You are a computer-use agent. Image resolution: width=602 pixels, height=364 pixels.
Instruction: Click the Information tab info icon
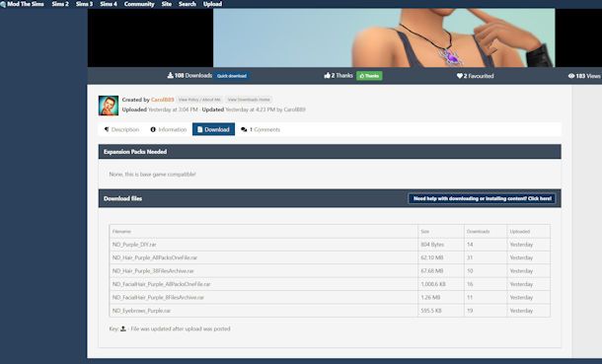tap(153, 129)
